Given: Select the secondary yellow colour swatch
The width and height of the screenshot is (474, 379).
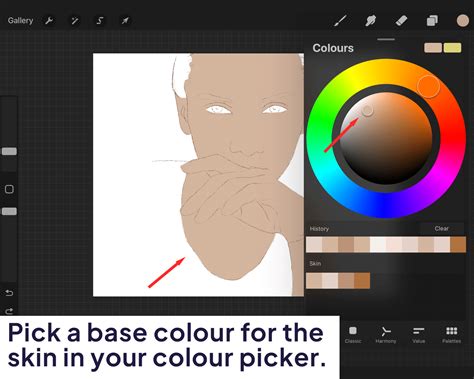Looking at the screenshot, I should point(452,48).
